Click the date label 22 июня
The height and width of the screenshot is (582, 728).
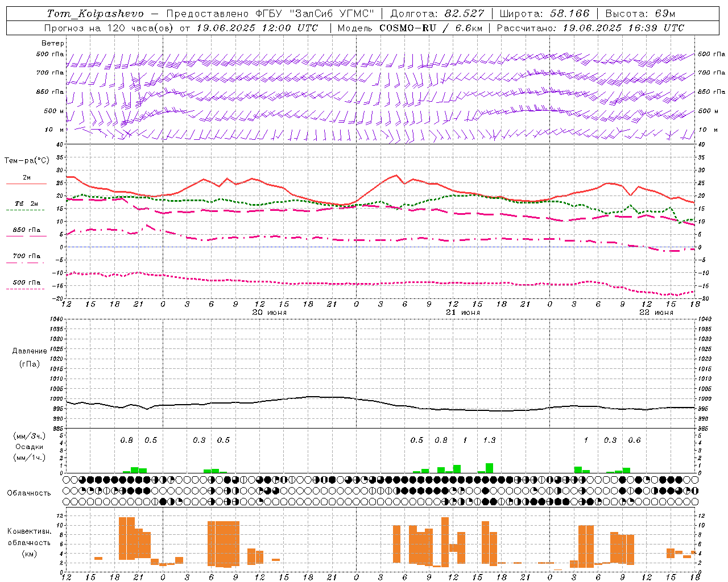(x=656, y=313)
